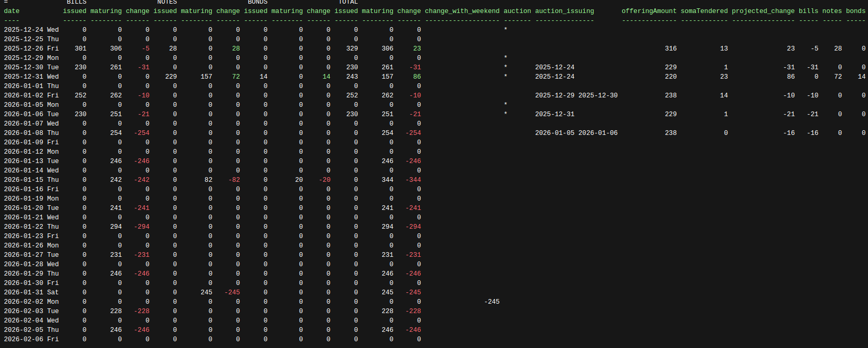The image size is (868, 348).
Task: Select red notes change value "-82"
Action: pyautogui.click(x=234, y=180)
